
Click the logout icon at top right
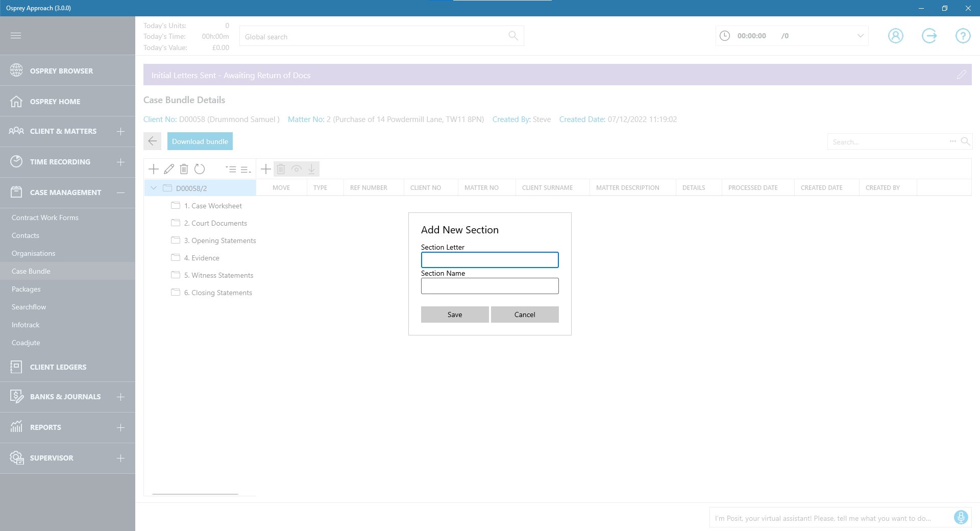929,36
